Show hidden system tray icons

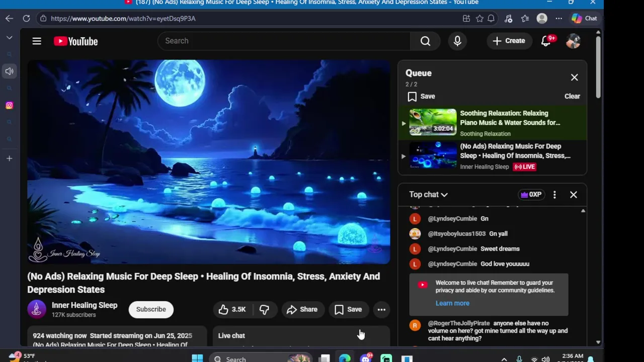(504, 359)
